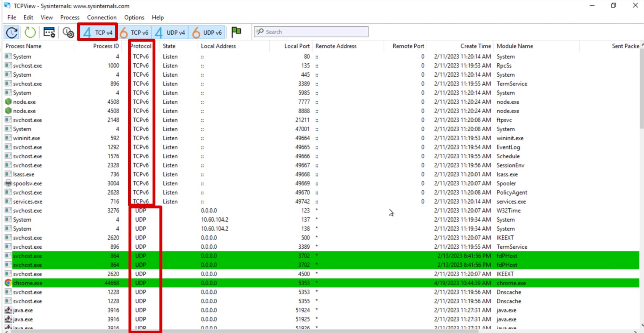Click the ftpsvc module name
Image resolution: width=644 pixels, height=333 pixels.
coord(504,120)
